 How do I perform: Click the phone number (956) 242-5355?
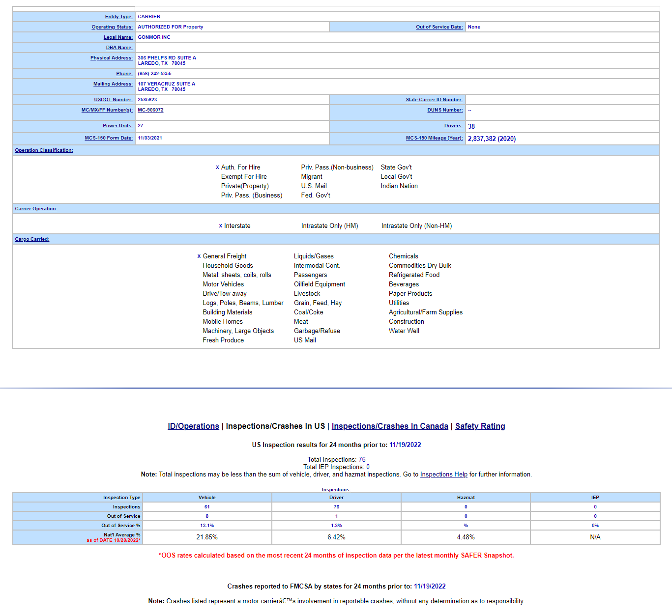point(154,74)
